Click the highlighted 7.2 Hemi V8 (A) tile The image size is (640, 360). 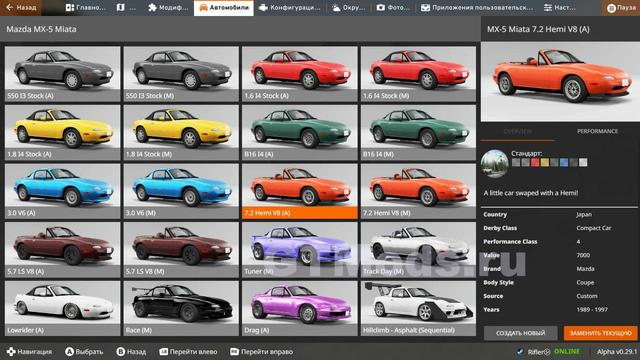300,191
